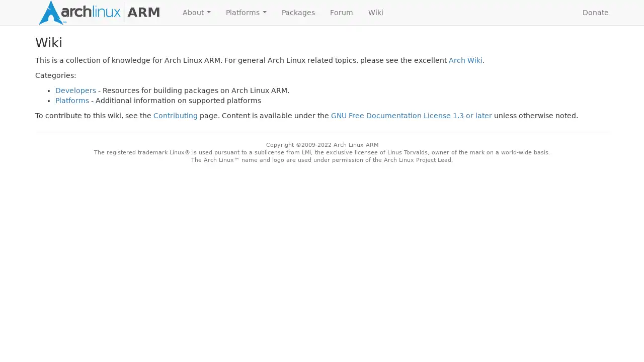Click the 'Categories:' label text
Viewport: 644px width, 362px height.
point(55,75)
